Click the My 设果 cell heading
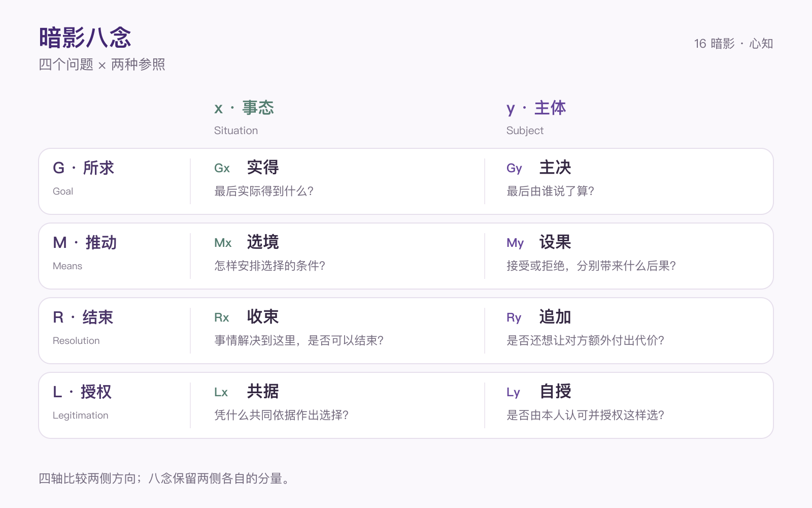Viewport: 812px width, 508px height. click(x=539, y=242)
